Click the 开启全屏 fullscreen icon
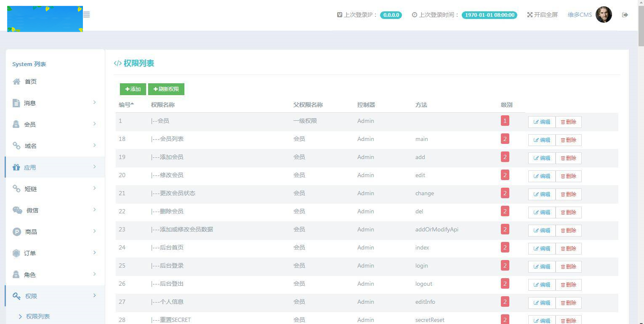 tap(530, 14)
